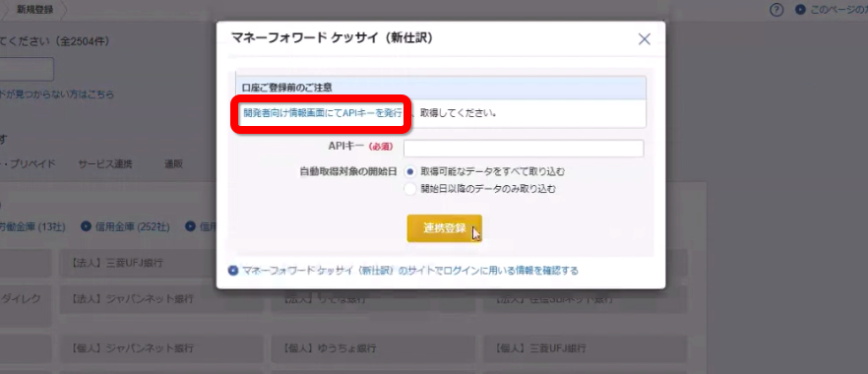Switch to the サービス連携 tab
This screenshot has width=868, height=374.
click(x=105, y=163)
